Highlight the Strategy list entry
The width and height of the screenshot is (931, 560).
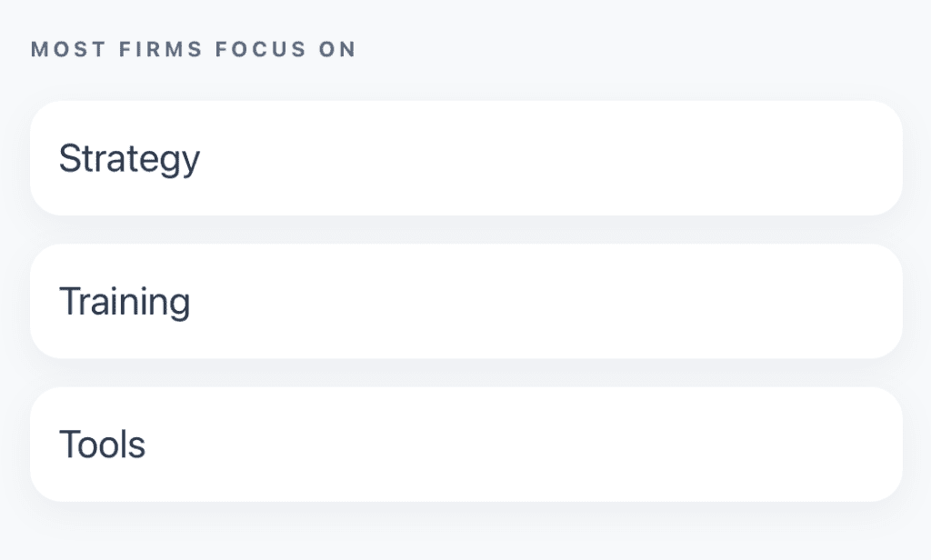465,158
